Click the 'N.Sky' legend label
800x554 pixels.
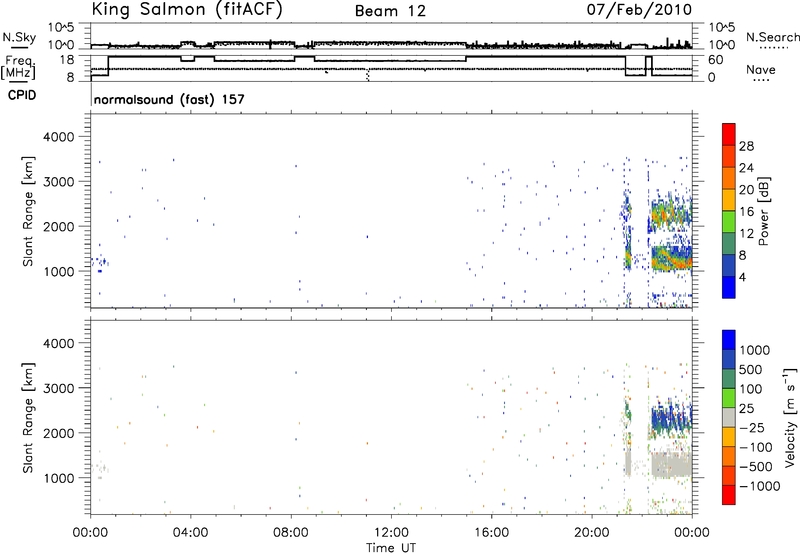pos(19,37)
